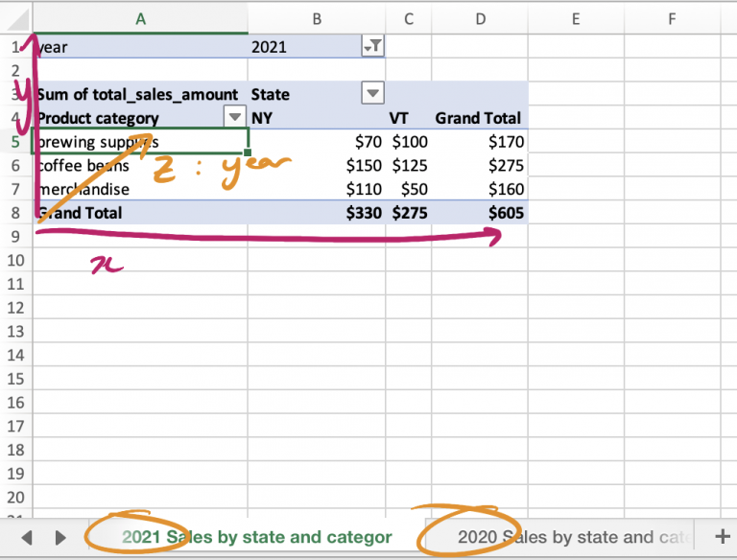
Task: Click the year label cell A1
Action: tap(140, 46)
